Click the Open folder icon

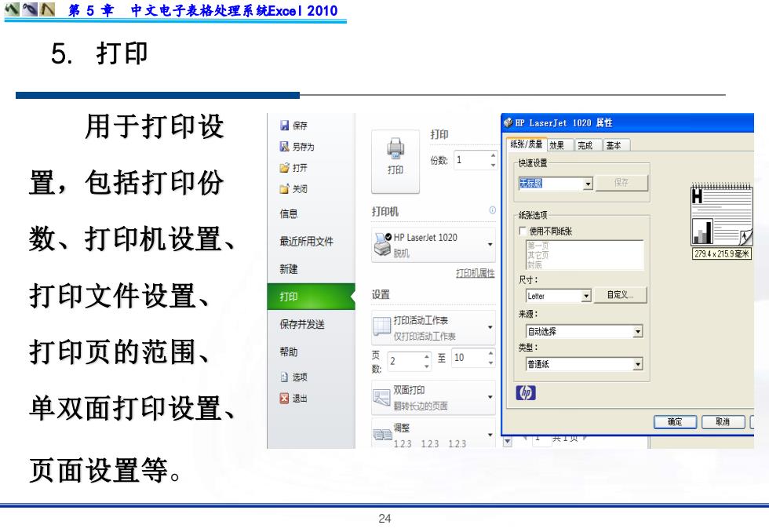coord(284,168)
